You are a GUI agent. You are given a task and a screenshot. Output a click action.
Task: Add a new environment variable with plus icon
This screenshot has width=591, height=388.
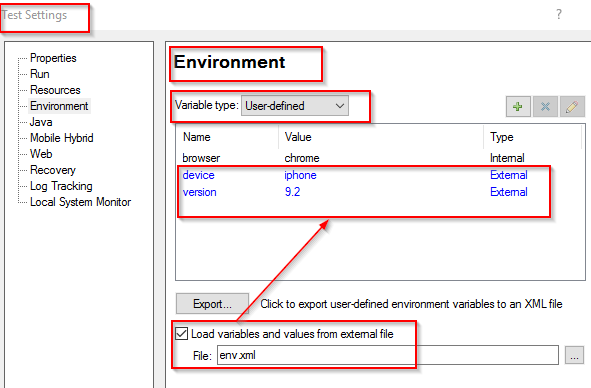click(x=518, y=107)
